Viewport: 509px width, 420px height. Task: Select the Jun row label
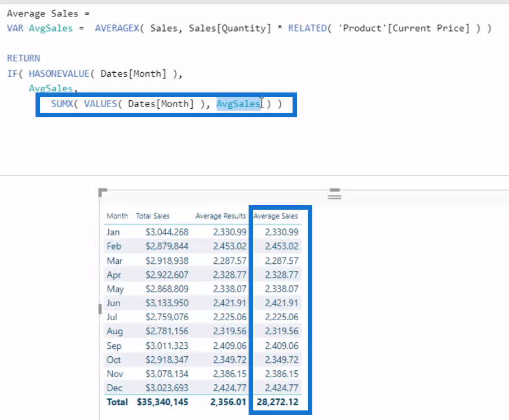[x=113, y=303]
